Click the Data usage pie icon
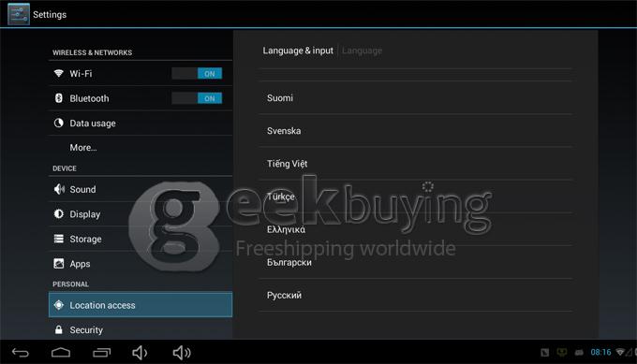 58,123
